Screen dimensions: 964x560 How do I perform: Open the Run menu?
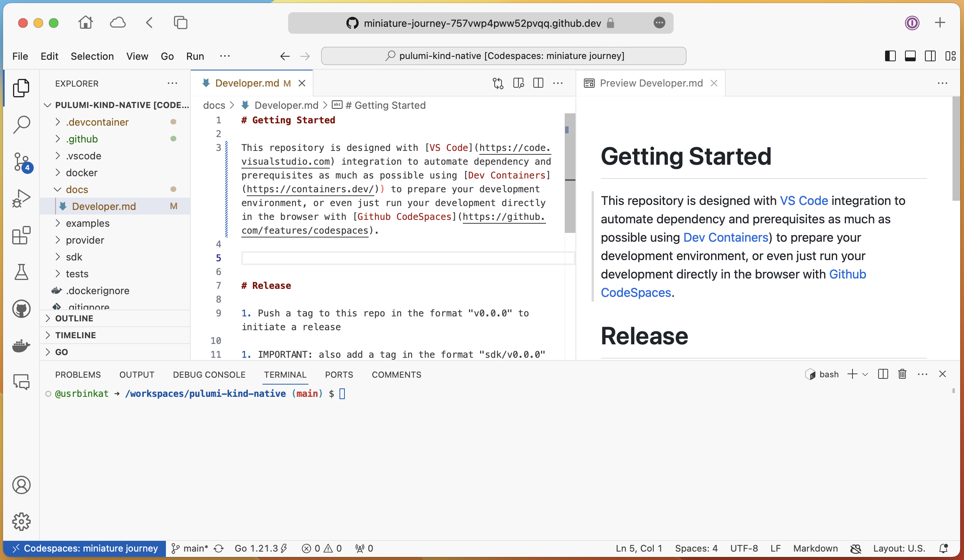[195, 56]
